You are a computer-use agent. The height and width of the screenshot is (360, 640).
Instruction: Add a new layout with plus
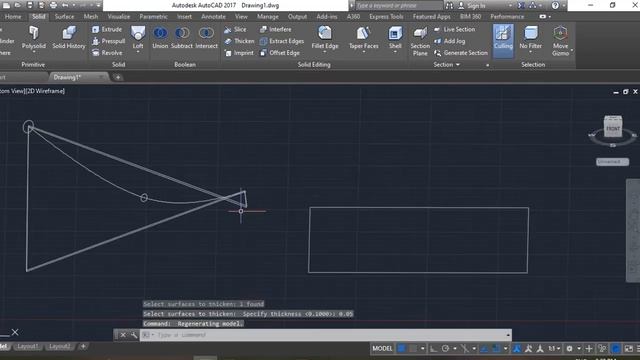tap(83, 347)
